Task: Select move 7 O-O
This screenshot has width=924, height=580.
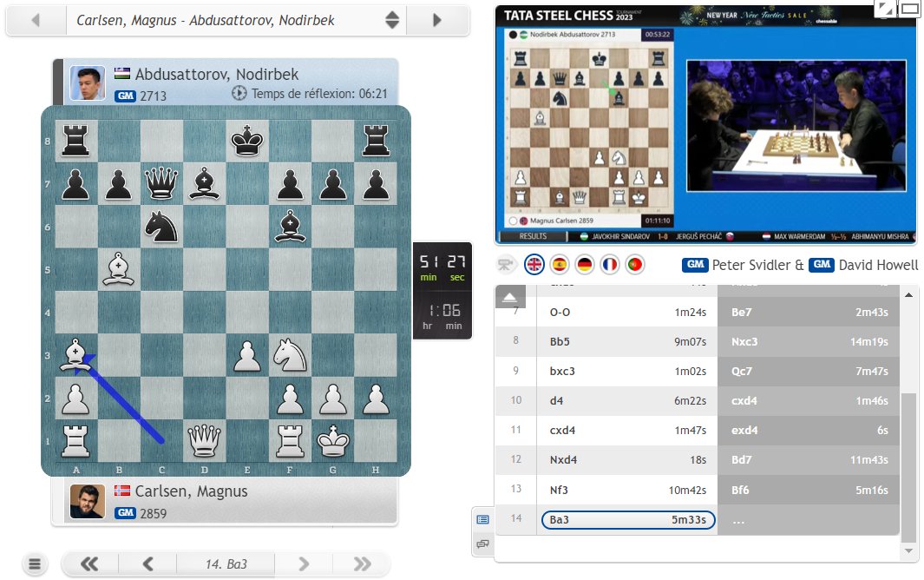Action: point(627,312)
